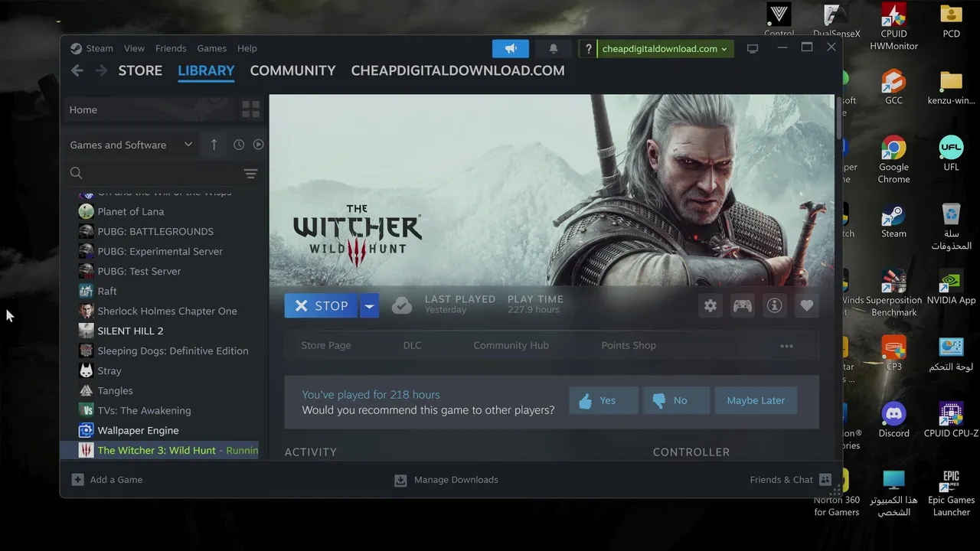This screenshot has width=980, height=551.
Task: Click the CPUID CPU-Z desktop icon
Action: point(951,419)
